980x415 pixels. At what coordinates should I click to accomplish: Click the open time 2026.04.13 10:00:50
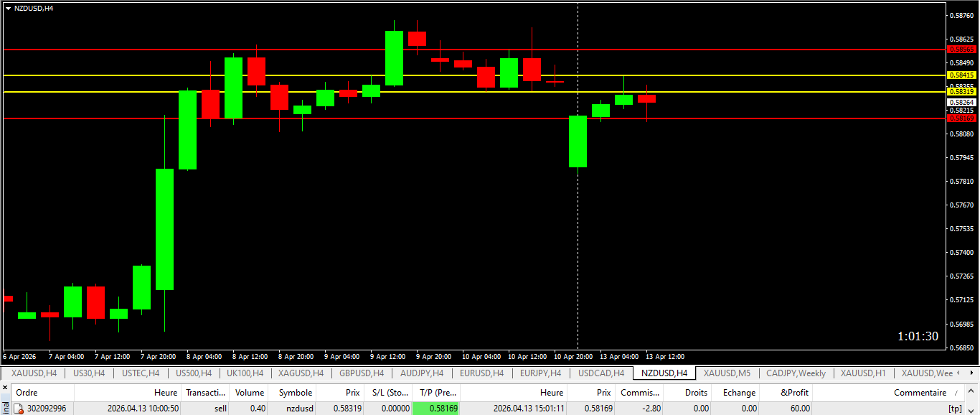(143, 409)
